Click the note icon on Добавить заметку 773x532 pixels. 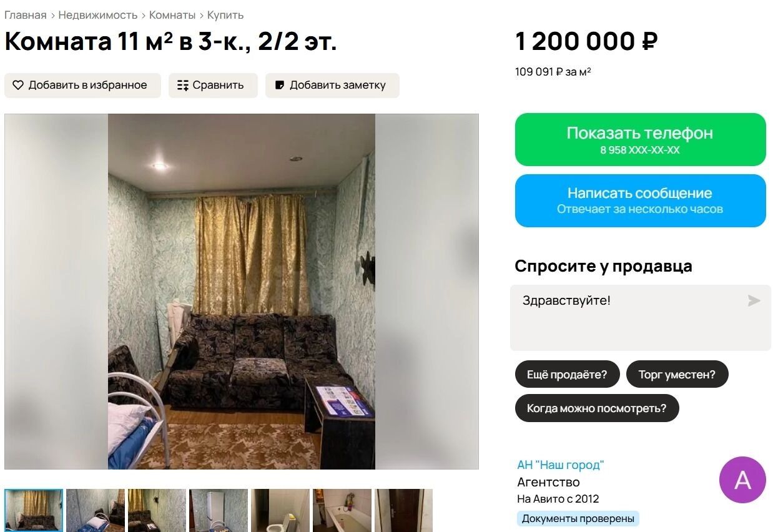(x=280, y=86)
